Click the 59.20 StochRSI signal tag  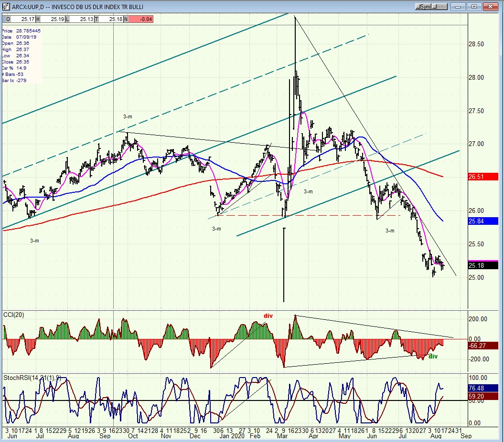pos(483,396)
